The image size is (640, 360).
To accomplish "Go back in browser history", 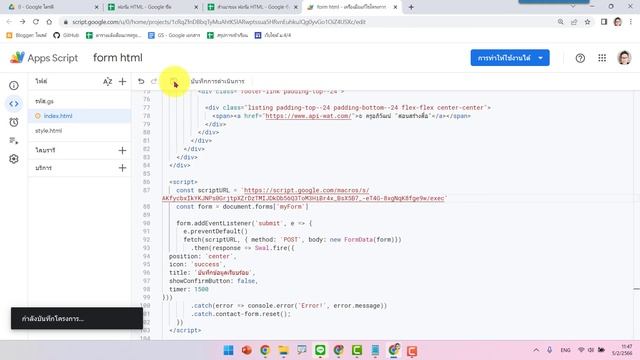I will (9, 22).
